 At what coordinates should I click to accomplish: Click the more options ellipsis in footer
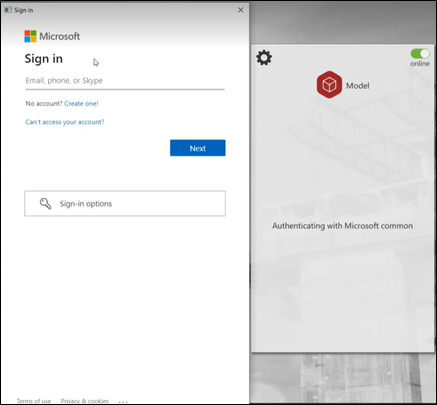coord(123,401)
